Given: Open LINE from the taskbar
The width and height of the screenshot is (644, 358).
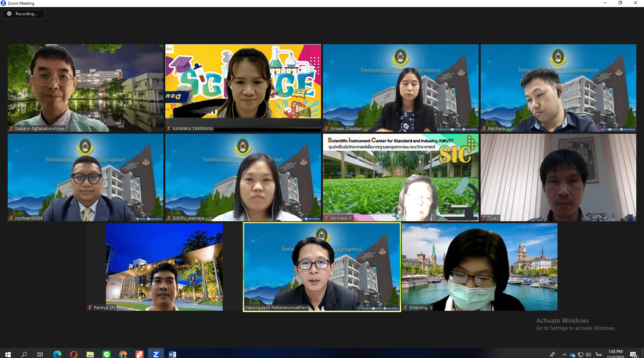Looking at the screenshot, I should (x=107, y=354).
